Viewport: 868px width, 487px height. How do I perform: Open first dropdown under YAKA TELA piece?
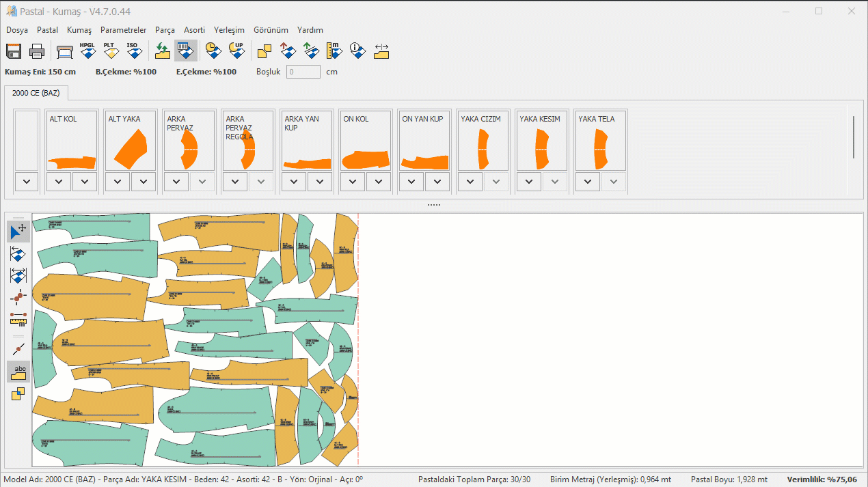tap(588, 182)
